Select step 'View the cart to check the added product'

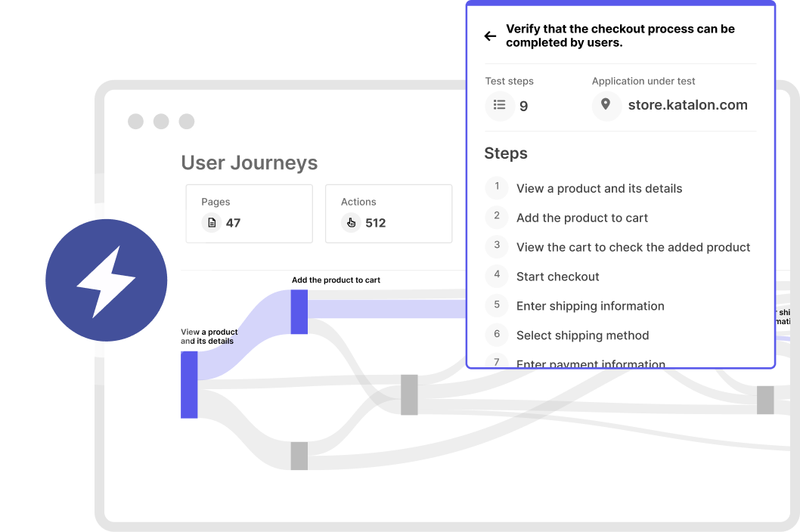(633, 248)
